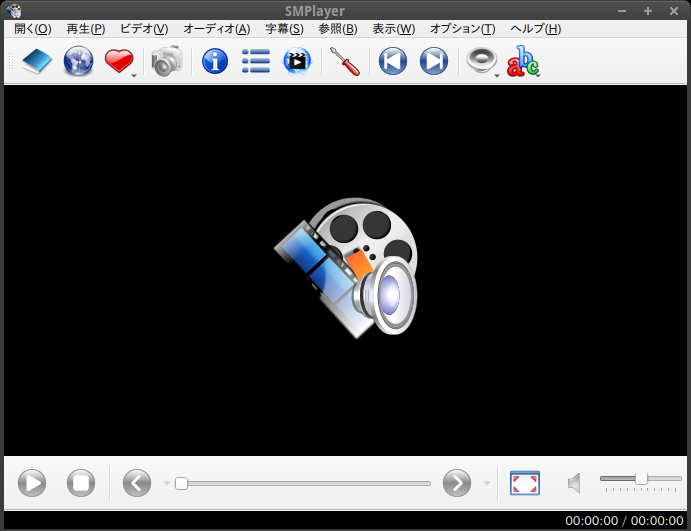The height and width of the screenshot is (531, 691).
Task: Click the SMPlayer title bar app icon
Action: [14, 10]
